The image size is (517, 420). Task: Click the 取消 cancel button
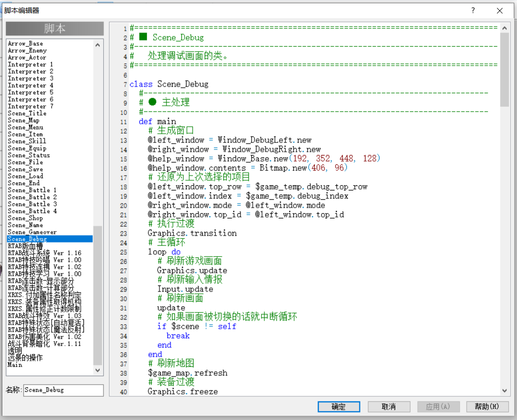[389, 407]
